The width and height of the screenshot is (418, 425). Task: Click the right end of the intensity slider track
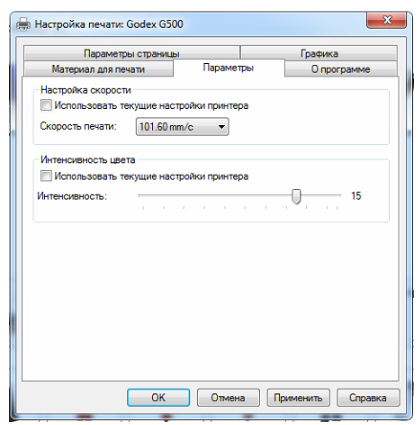[339, 195]
